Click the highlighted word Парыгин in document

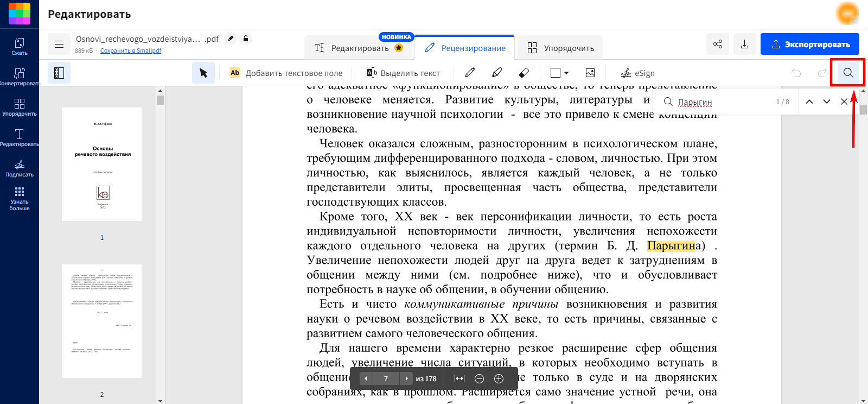click(x=672, y=245)
